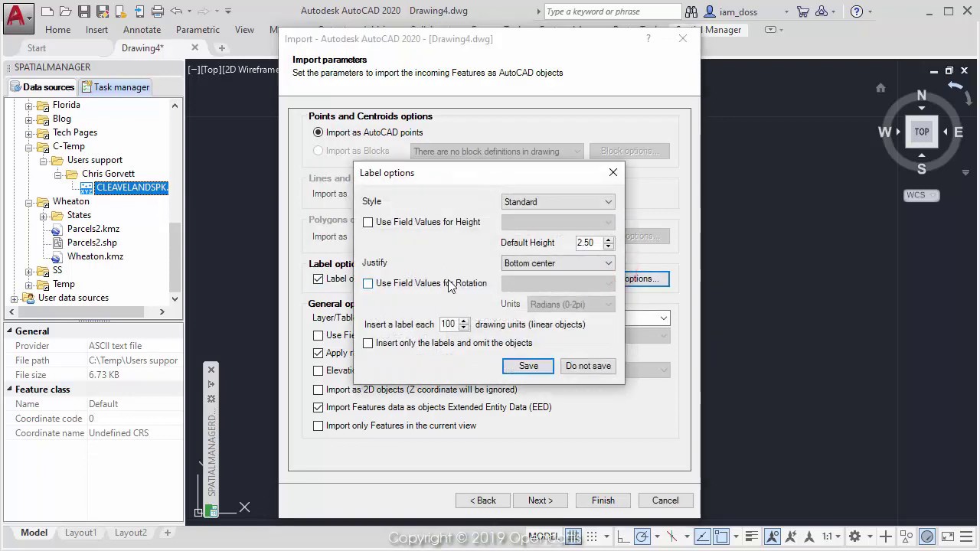Screen dimensions: 980x551
Task: Toggle grid display in status bar
Action: tap(573, 536)
